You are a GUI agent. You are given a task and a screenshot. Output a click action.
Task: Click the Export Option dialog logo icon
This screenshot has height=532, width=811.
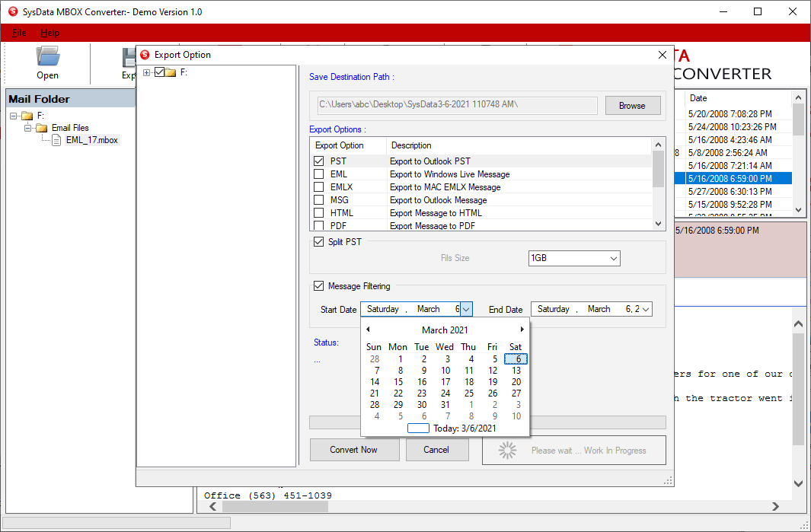145,55
